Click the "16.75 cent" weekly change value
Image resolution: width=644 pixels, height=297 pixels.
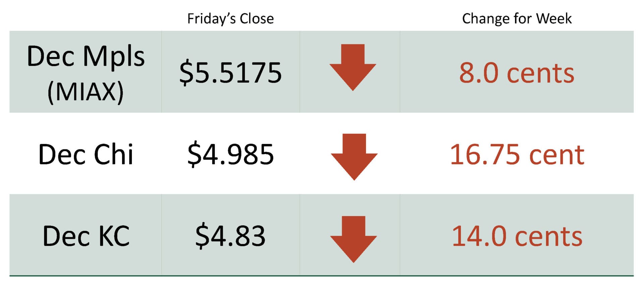click(517, 155)
